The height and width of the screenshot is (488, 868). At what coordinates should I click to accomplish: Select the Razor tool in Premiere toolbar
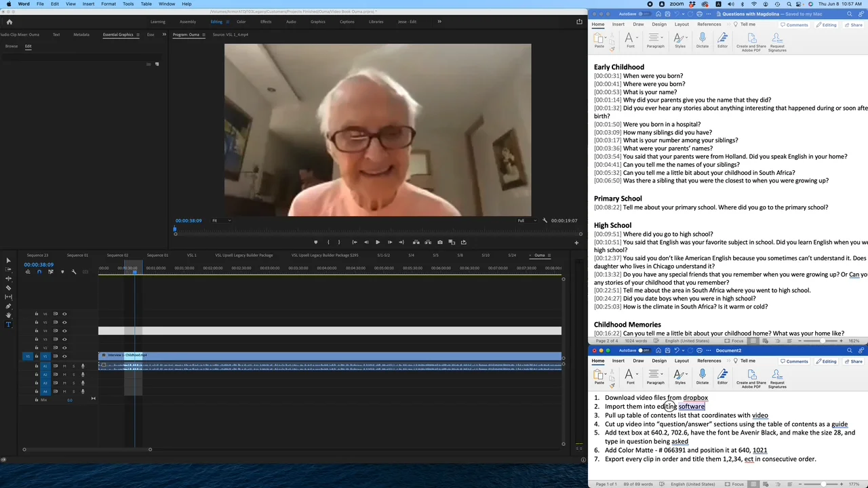[x=9, y=287]
